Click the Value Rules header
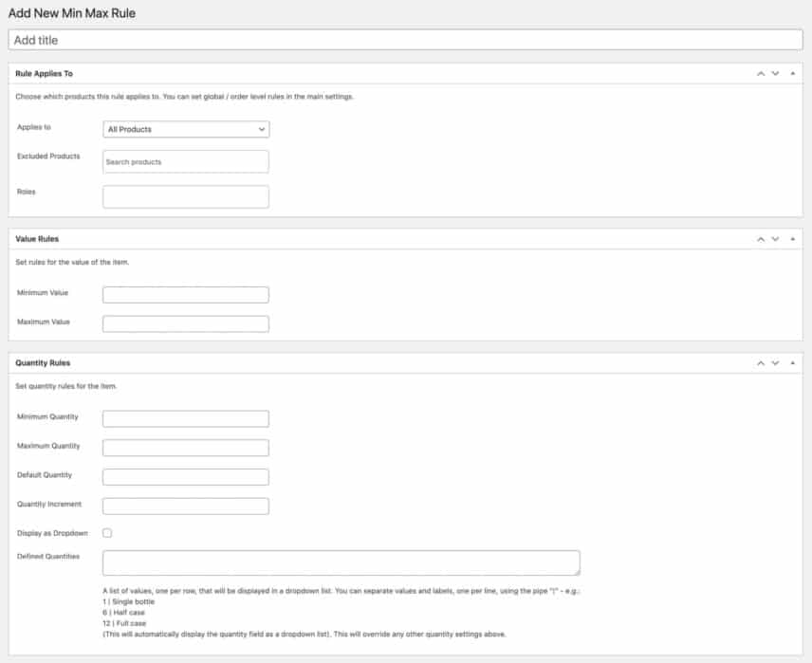The width and height of the screenshot is (812, 663). pyautogui.click(x=38, y=238)
